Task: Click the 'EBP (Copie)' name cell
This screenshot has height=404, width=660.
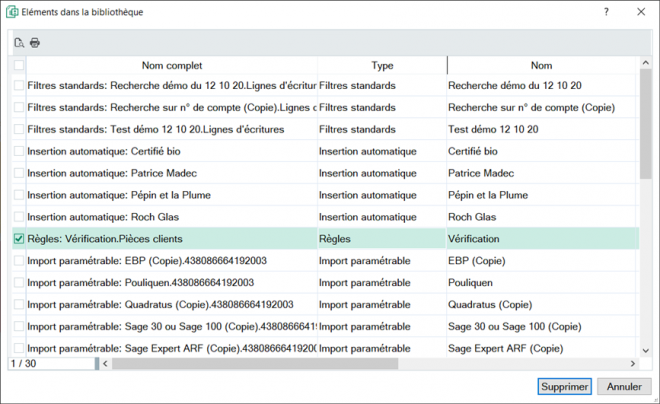Action: [543, 260]
